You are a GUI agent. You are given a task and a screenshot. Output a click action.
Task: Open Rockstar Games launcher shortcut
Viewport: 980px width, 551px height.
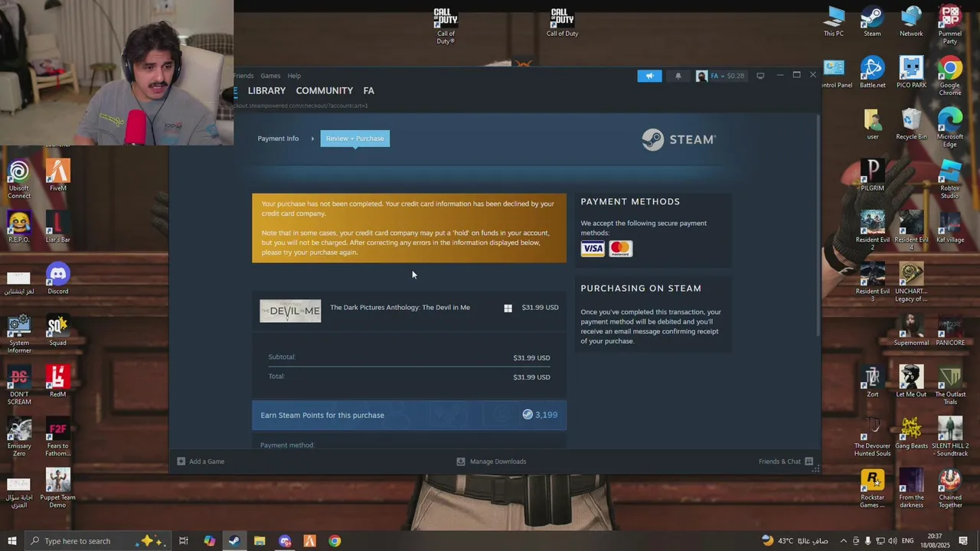point(872,488)
